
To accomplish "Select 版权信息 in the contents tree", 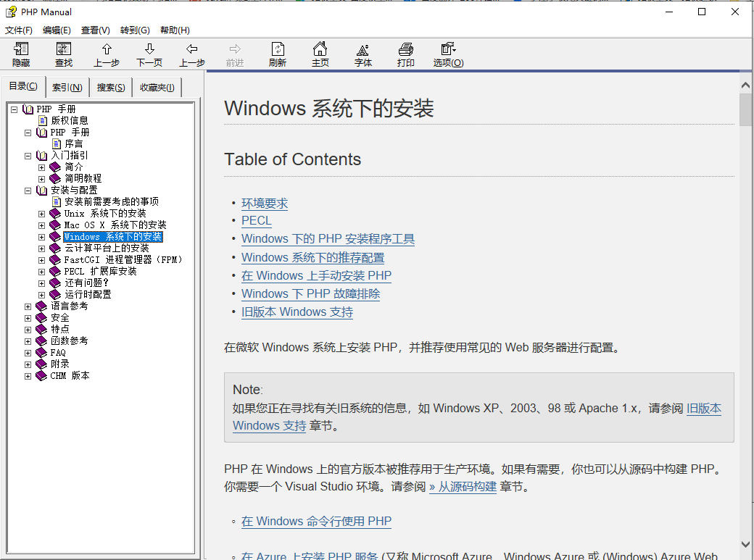I will [x=70, y=121].
